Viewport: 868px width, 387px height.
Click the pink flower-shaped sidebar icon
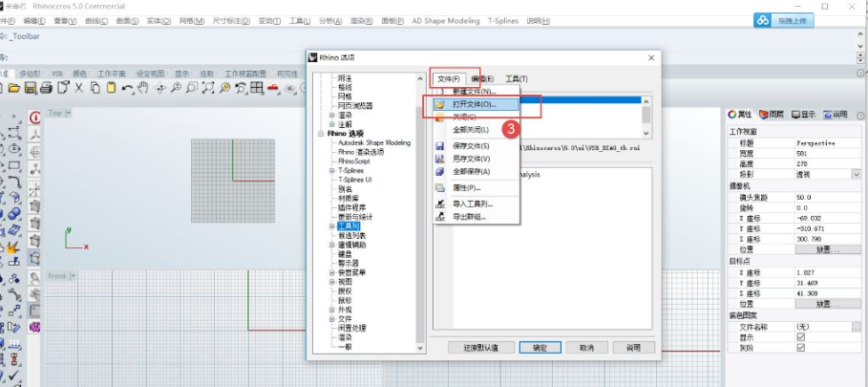(x=35, y=327)
